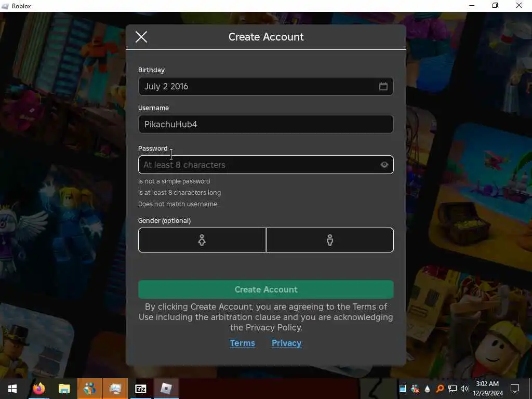
Task: Click the Birthday label
Action: (151, 70)
